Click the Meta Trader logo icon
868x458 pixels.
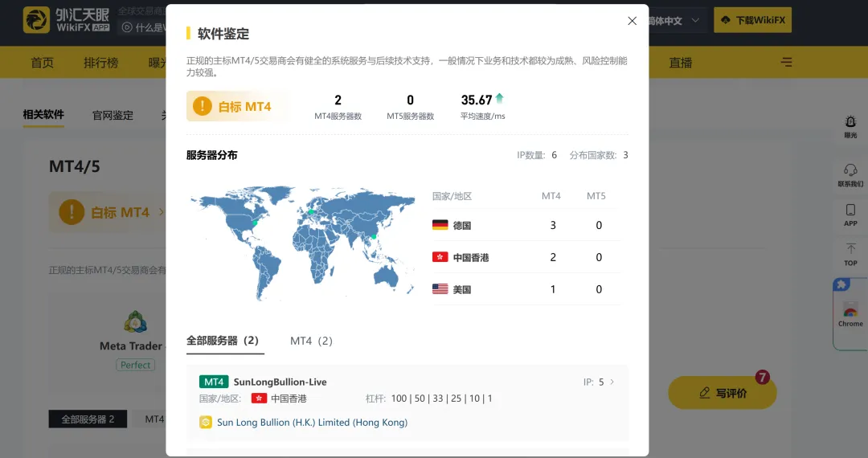click(x=135, y=321)
